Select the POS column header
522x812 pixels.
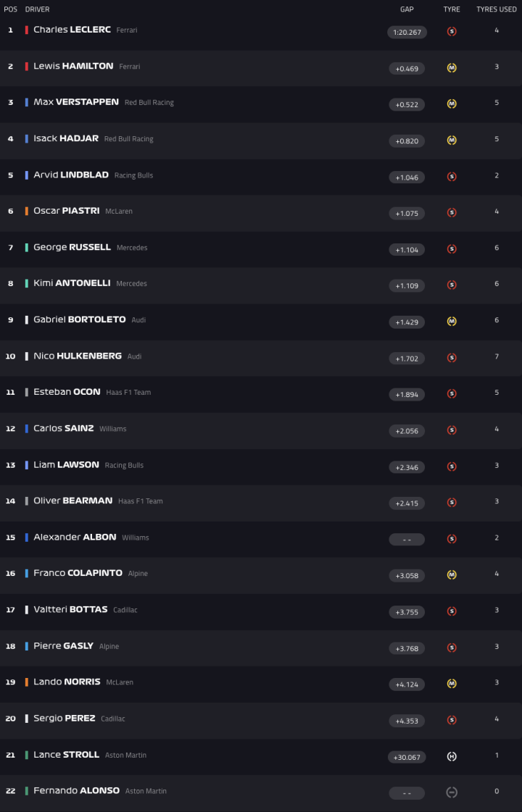click(11, 9)
